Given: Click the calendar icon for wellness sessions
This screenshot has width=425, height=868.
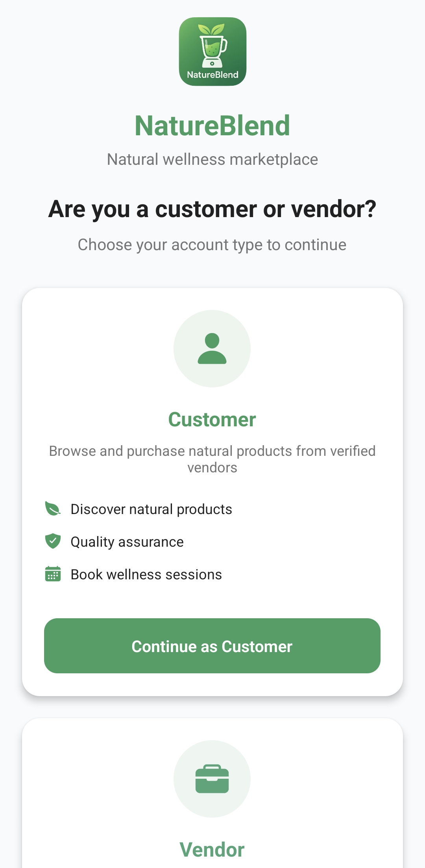Looking at the screenshot, I should tap(53, 574).
